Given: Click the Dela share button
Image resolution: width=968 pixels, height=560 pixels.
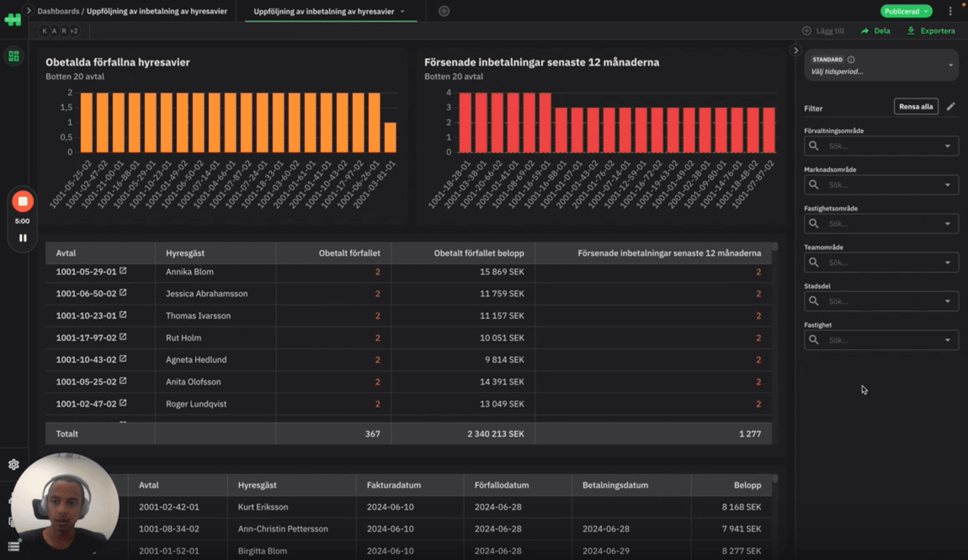Looking at the screenshot, I should (x=875, y=31).
